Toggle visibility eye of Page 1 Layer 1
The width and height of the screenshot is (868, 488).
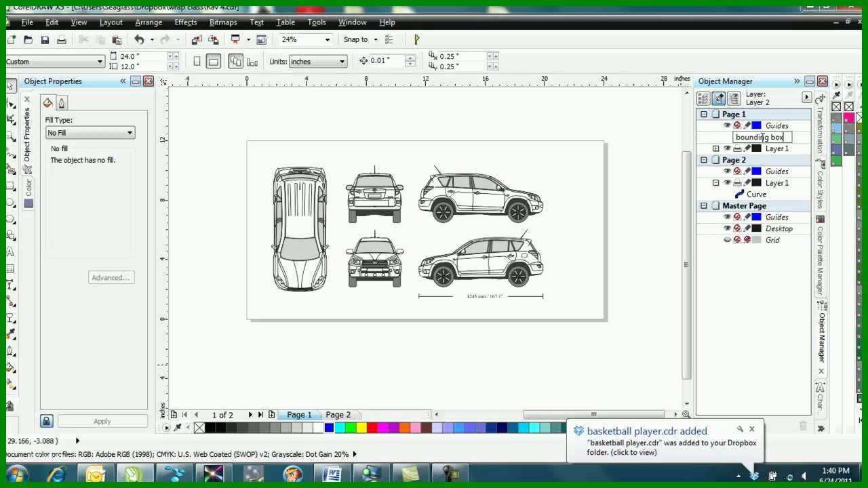pyautogui.click(x=727, y=148)
